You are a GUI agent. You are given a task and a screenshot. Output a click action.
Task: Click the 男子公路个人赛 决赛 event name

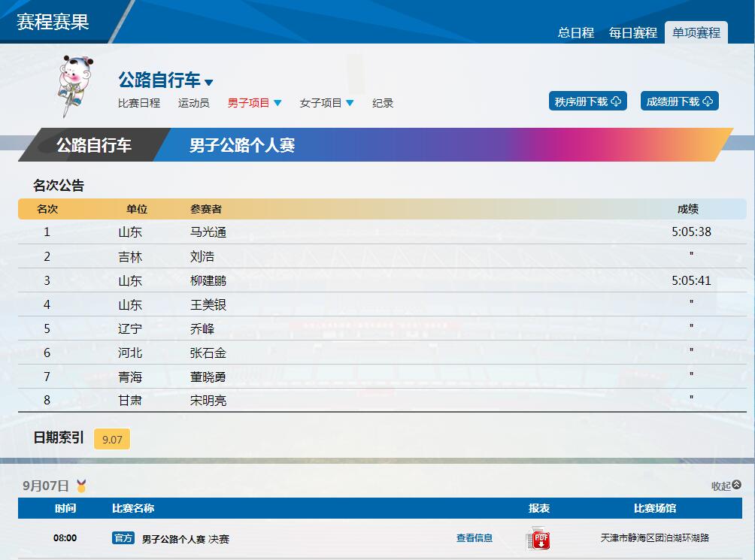(x=186, y=539)
